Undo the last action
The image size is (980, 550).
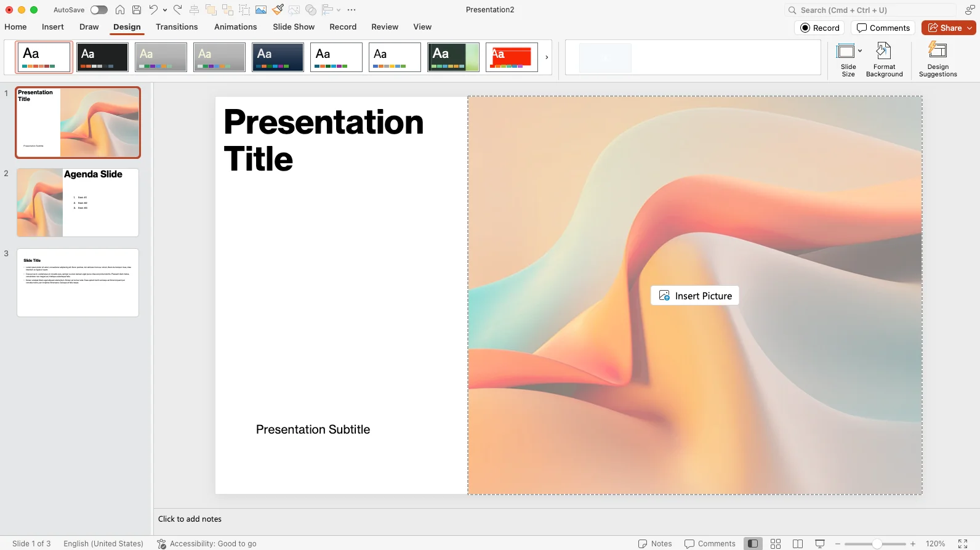153,10
